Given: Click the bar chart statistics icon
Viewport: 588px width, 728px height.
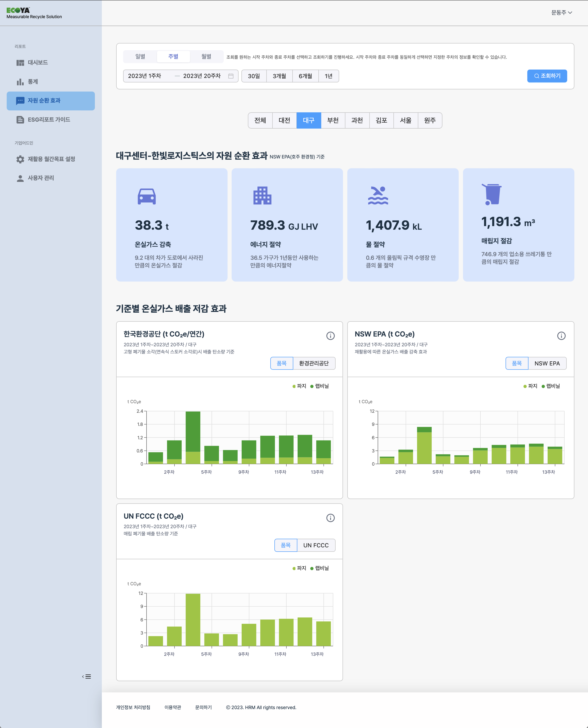Looking at the screenshot, I should (x=20, y=81).
